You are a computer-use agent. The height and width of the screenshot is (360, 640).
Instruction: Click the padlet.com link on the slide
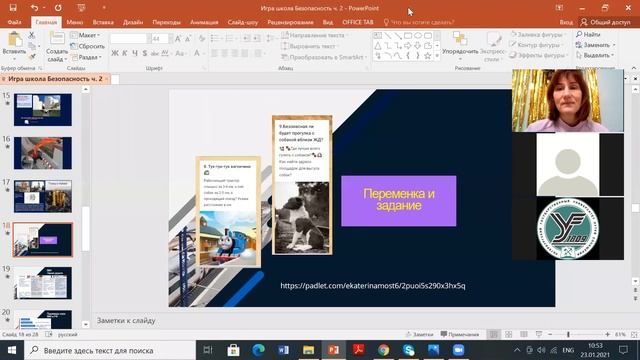[373, 286]
